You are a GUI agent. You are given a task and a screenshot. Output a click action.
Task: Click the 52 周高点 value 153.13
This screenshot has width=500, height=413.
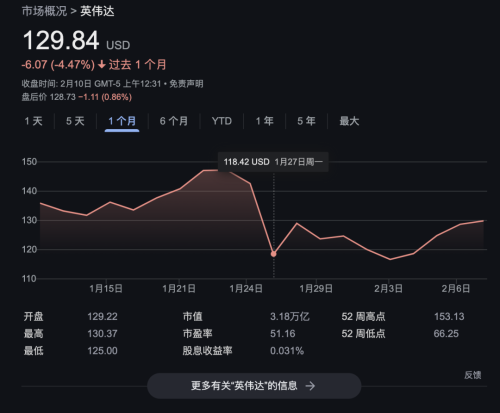[449, 316]
